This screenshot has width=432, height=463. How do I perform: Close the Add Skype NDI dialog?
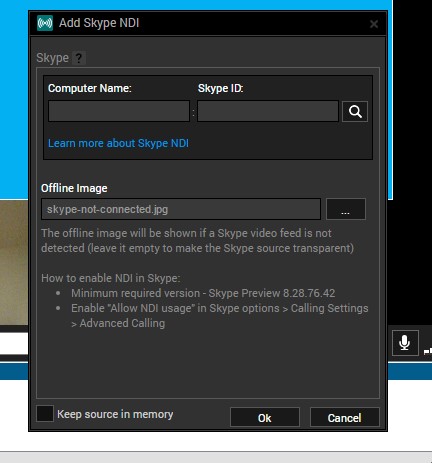click(374, 24)
